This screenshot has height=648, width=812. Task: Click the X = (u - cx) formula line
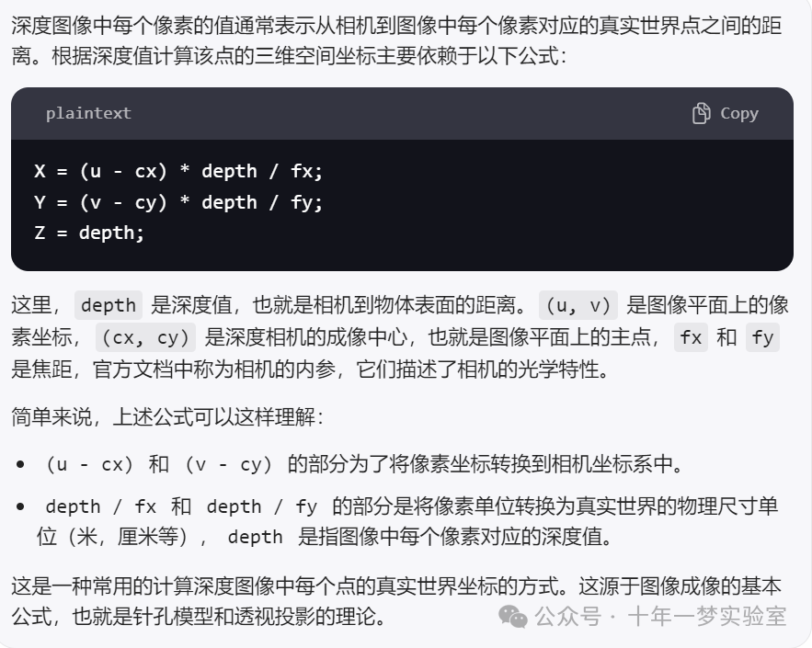[179, 171]
